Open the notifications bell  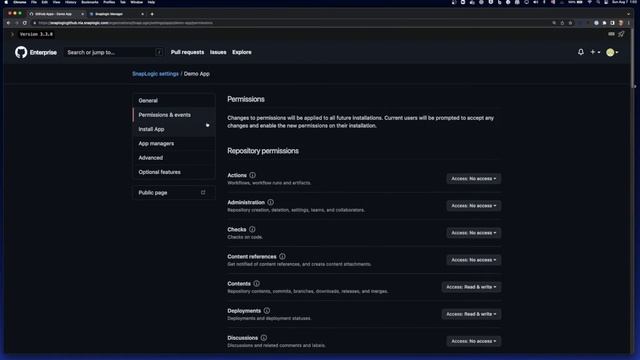pos(580,52)
